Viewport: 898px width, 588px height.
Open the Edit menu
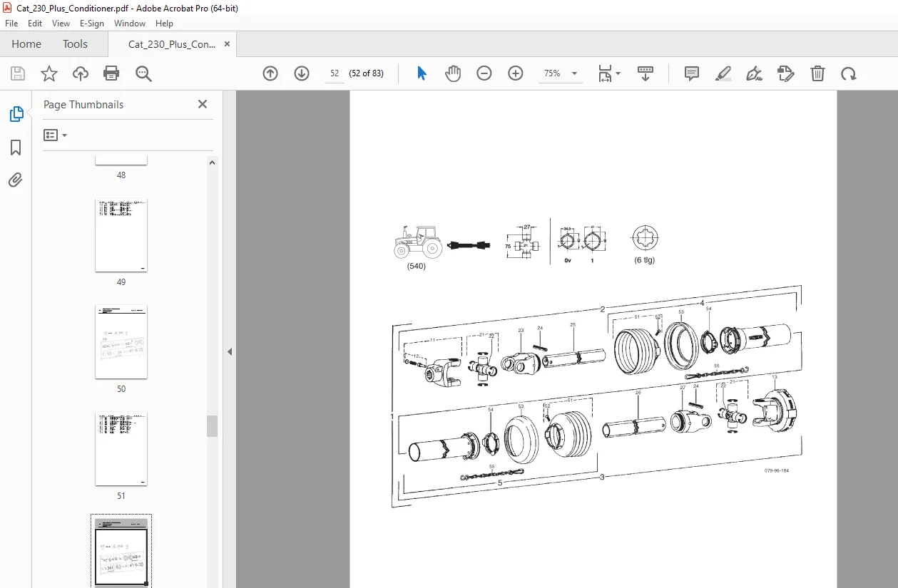(x=35, y=24)
